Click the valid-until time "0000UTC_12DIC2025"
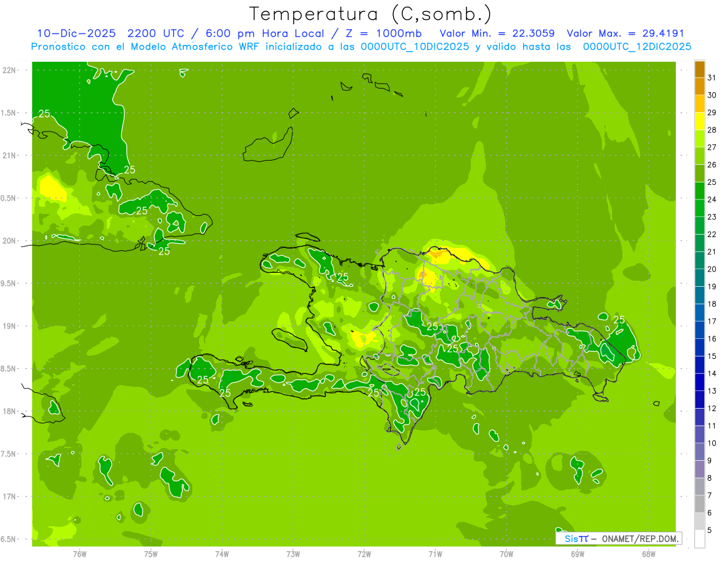The image size is (728, 562). point(638,47)
